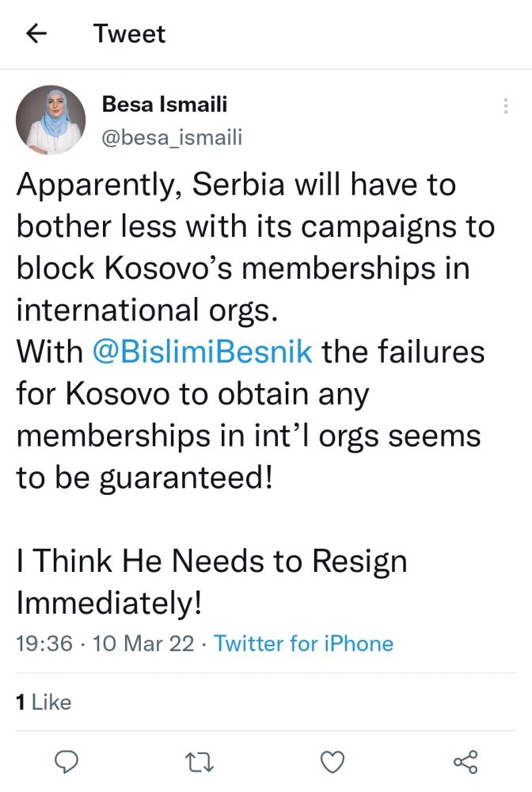Open the three-dot more options menu

coord(506,107)
